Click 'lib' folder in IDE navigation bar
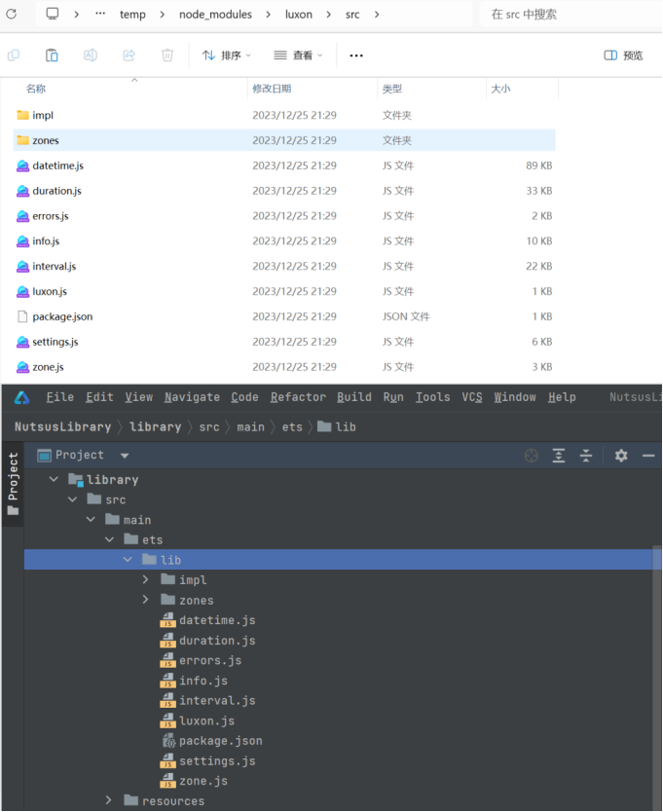663x812 pixels. (x=337, y=426)
